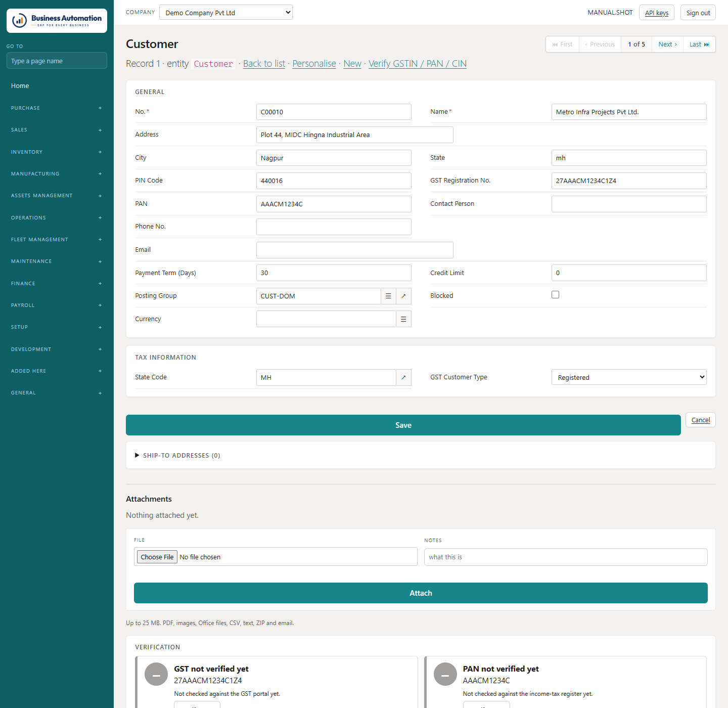Viewport: 728px width, 708px height.
Task: Click the GST not verified status icon
Action: 156,674
